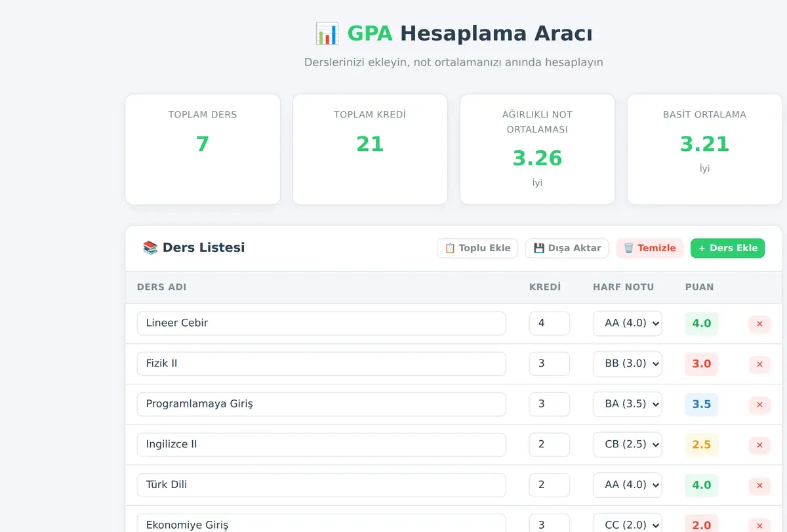Edit the Programlamaya Giriş credit field
The width and height of the screenshot is (787, 532).
[x=550, y=404]
